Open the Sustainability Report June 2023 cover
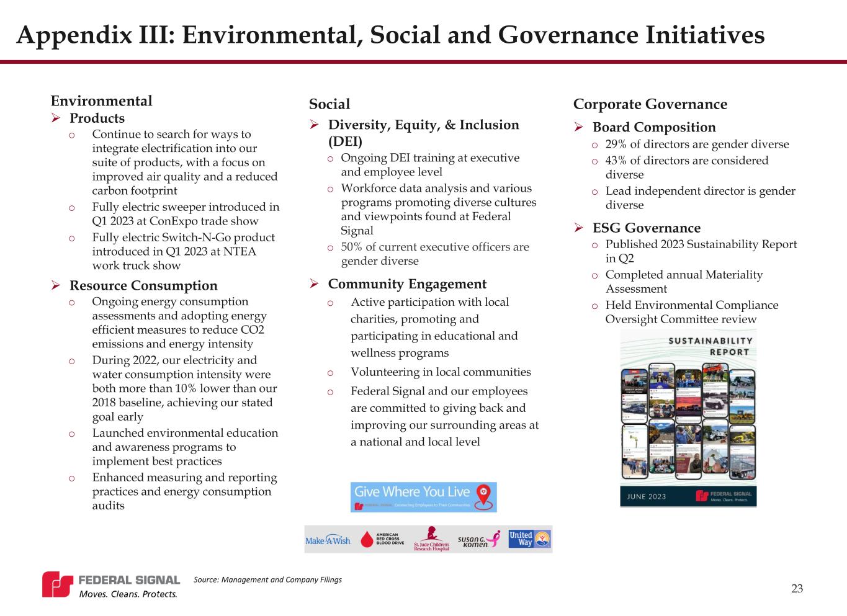The image size is (847, 616). click(x=688, y=417)
